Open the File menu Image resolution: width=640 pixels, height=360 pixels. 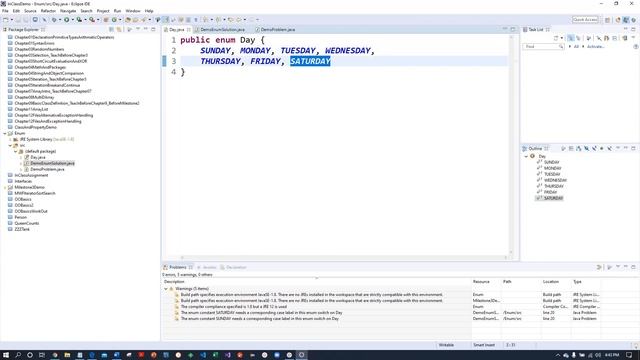pyautogui.click(x=5, y=11)
